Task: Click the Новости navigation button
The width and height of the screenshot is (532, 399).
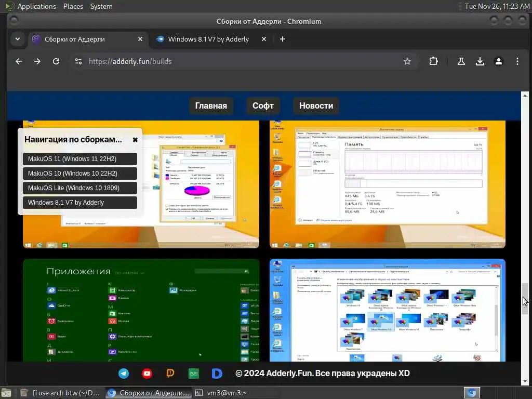Action: tap(316, 106)
